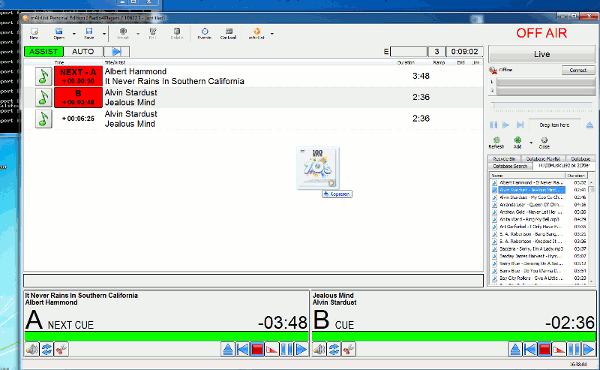Open a playlist with the Open icon
The width and height of the screenshot is (600, 370).
(59, 33)
